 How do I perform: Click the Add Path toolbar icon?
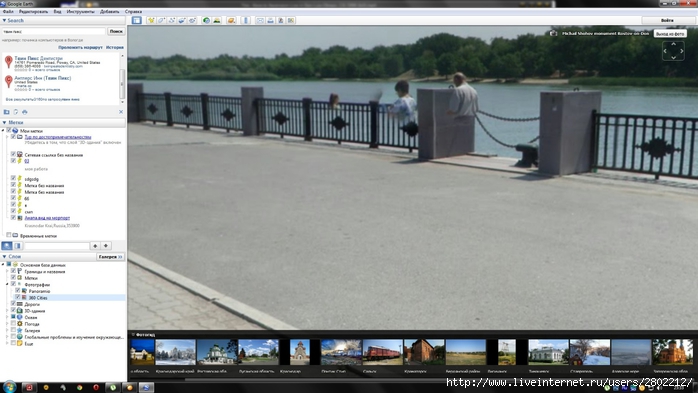[x=172, y=20]
